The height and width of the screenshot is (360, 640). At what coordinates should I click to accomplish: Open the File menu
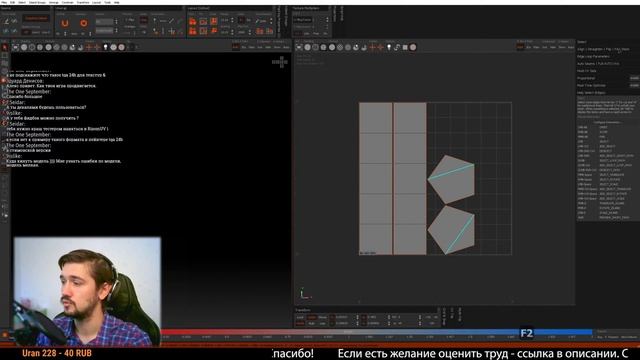coord(4,2)
